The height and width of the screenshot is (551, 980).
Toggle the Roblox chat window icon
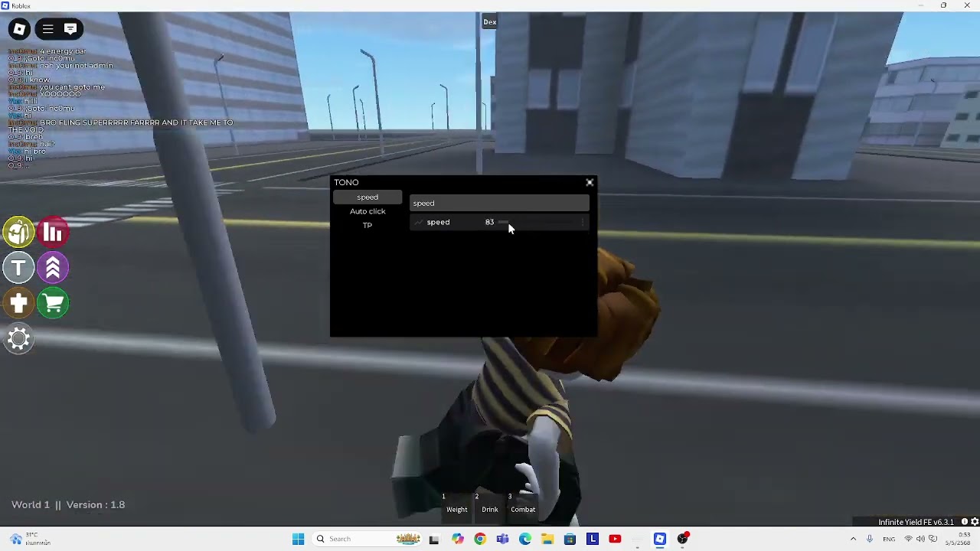click(70, 29)
